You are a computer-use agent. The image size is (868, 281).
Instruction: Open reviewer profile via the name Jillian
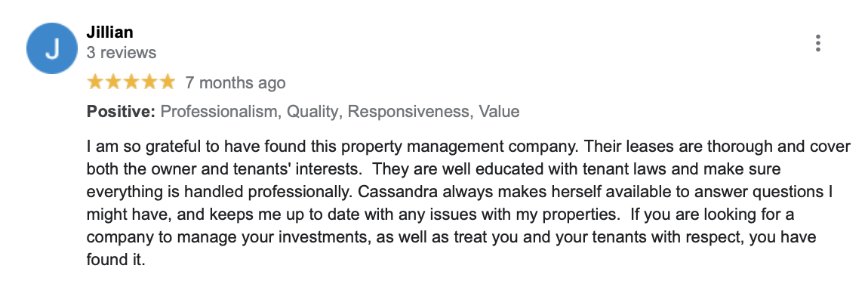tap(109, 32)
